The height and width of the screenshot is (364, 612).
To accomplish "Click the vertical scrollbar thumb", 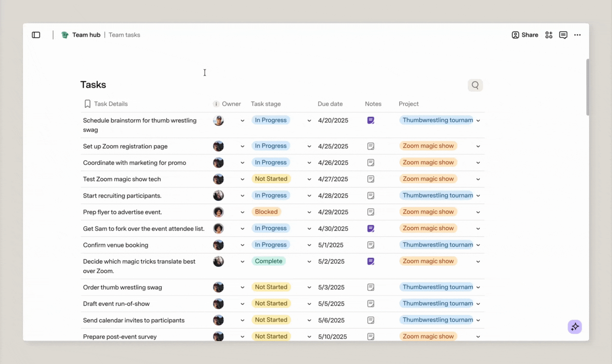I will pos(588,87).
